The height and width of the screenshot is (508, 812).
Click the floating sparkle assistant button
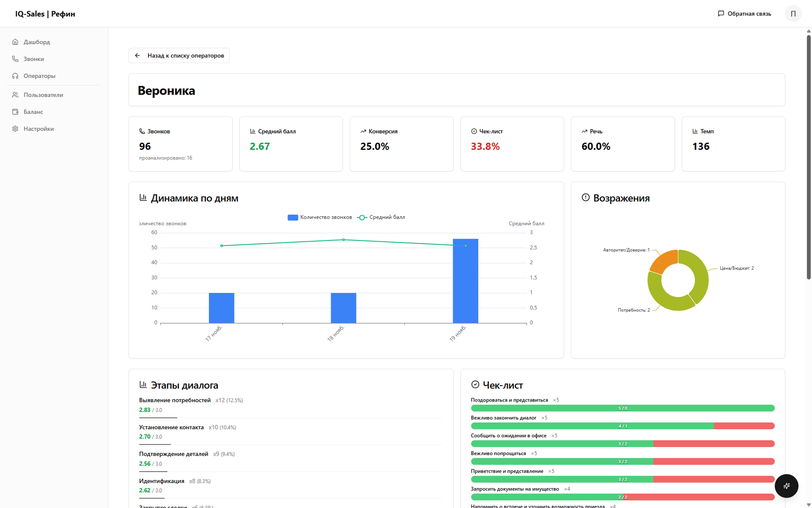pos(786,486)
